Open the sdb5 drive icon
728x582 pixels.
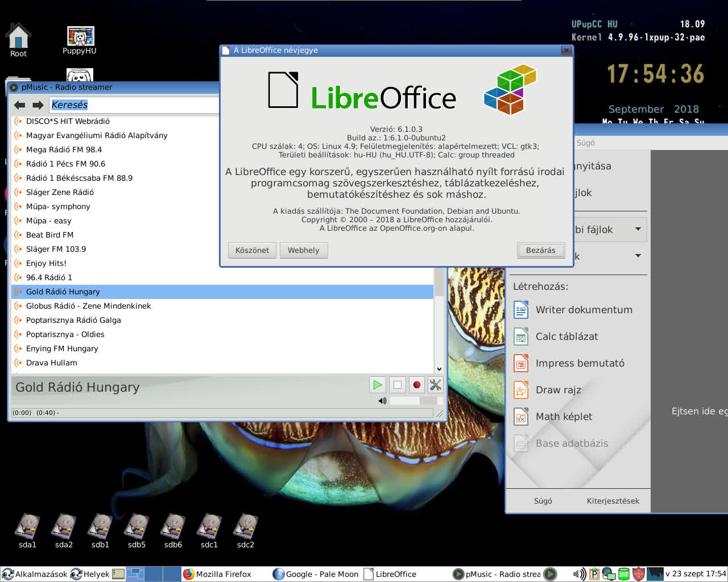pyautogui.click(x=136, y=531)
